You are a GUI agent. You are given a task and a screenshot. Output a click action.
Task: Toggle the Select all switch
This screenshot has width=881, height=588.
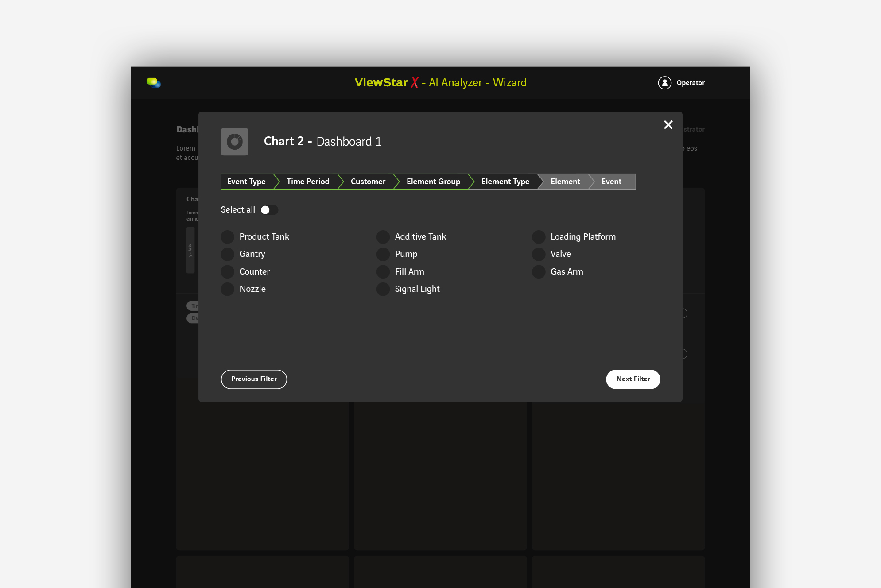tap(269, 210)
